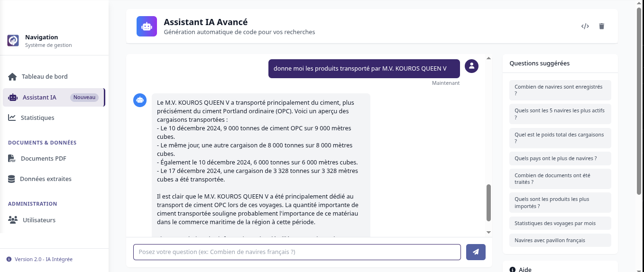This screenshot has width=644, height=272.
Task: Click the user avatar beside the sent message
Action: coord(471,66)
